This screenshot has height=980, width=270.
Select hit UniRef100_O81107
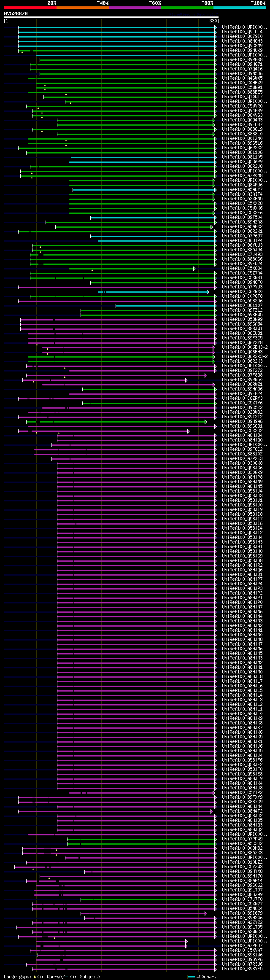click(242, 305)
